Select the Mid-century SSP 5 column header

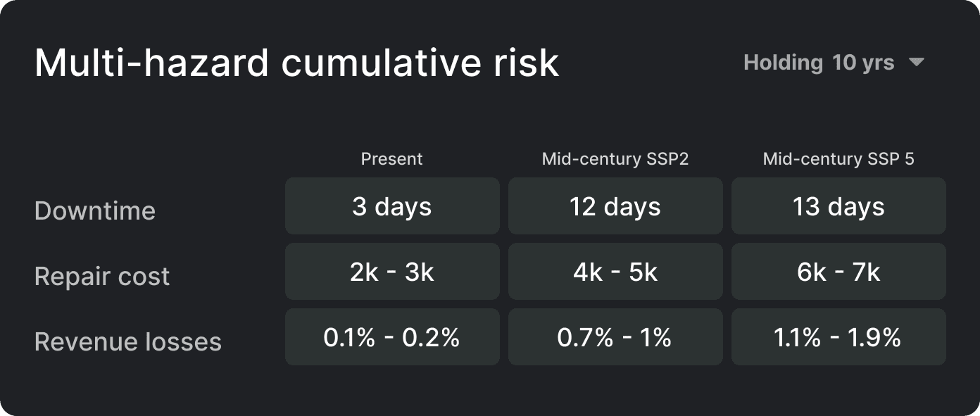838,159
